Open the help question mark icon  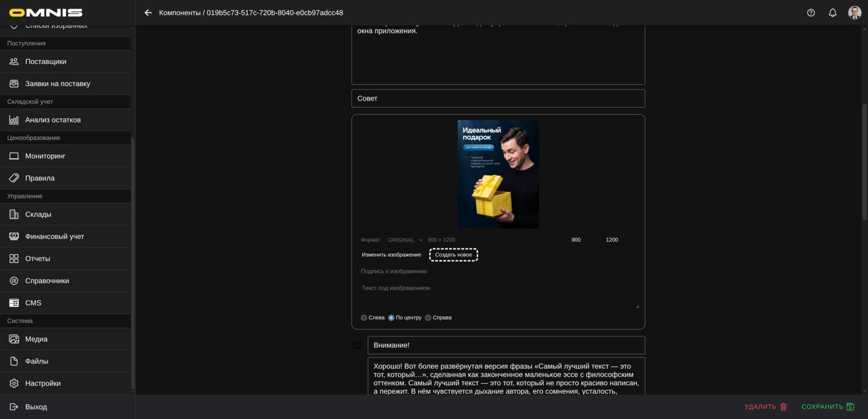tap(811, 13)
